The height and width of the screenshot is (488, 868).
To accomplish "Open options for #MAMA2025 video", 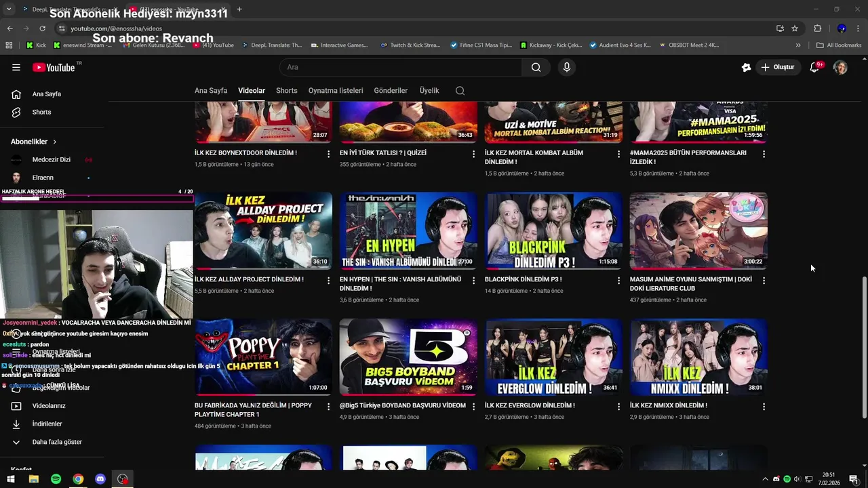I will [764, 155].
